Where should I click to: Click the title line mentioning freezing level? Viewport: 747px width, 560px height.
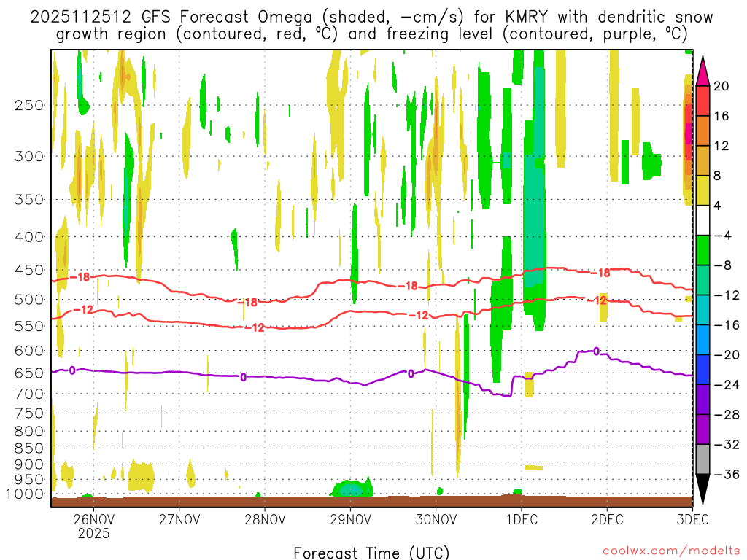click(371, 34)
